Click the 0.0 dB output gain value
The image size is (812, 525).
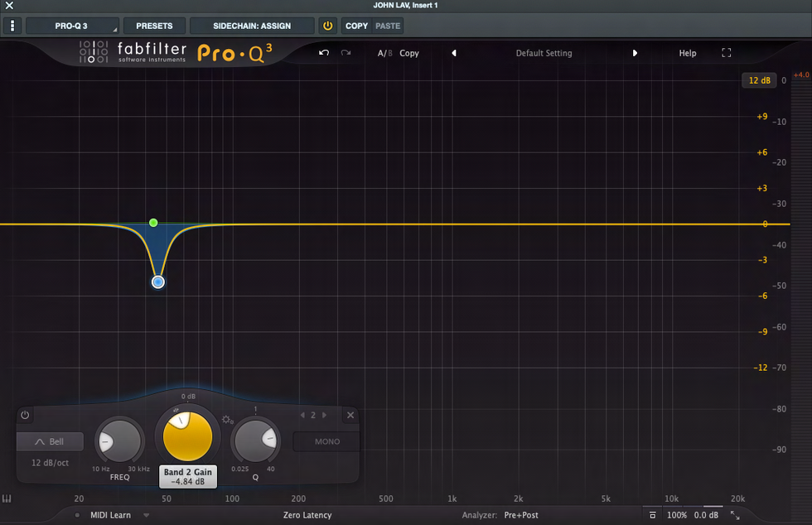click(706, 515)
